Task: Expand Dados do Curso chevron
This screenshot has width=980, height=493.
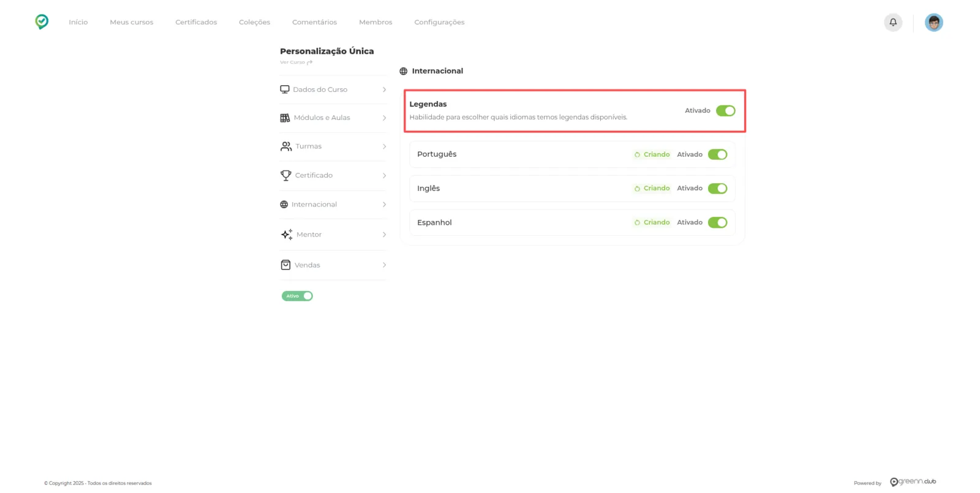Action: pos(384,89)
